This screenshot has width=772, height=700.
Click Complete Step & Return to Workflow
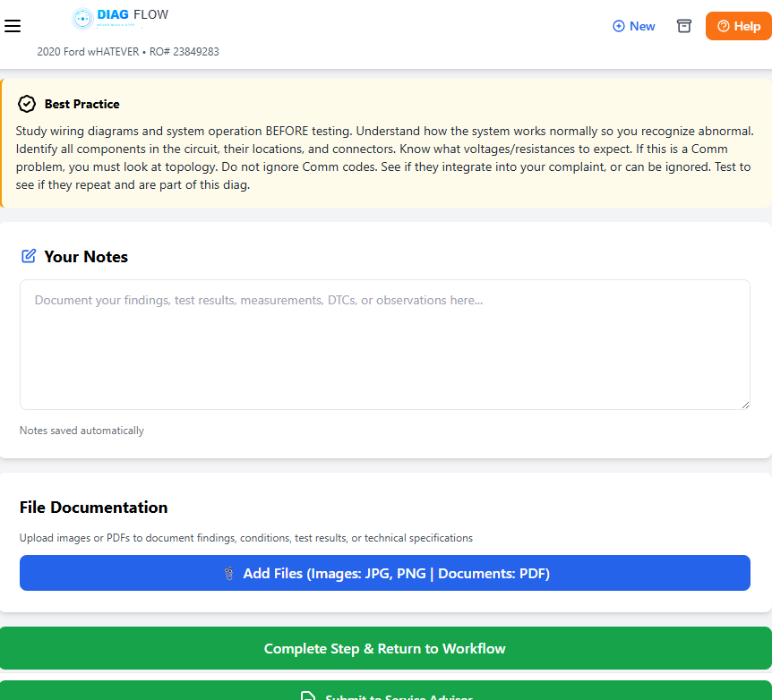pos(385,648)
